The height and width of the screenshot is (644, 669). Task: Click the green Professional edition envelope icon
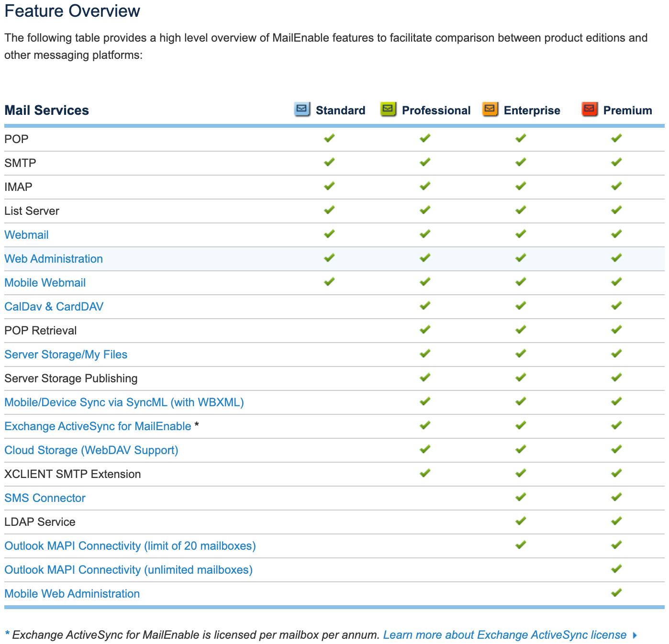coord(388,110)
